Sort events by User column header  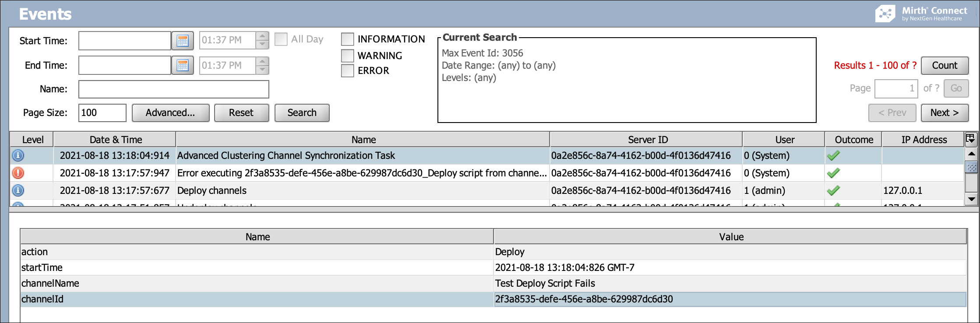tap(784, 140)
